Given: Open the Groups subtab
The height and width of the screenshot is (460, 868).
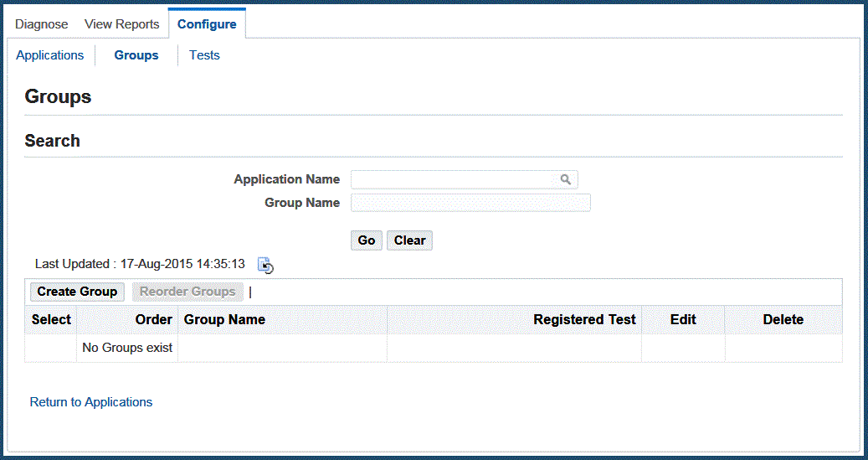Looking at the screenshot, I should point(136,55).
